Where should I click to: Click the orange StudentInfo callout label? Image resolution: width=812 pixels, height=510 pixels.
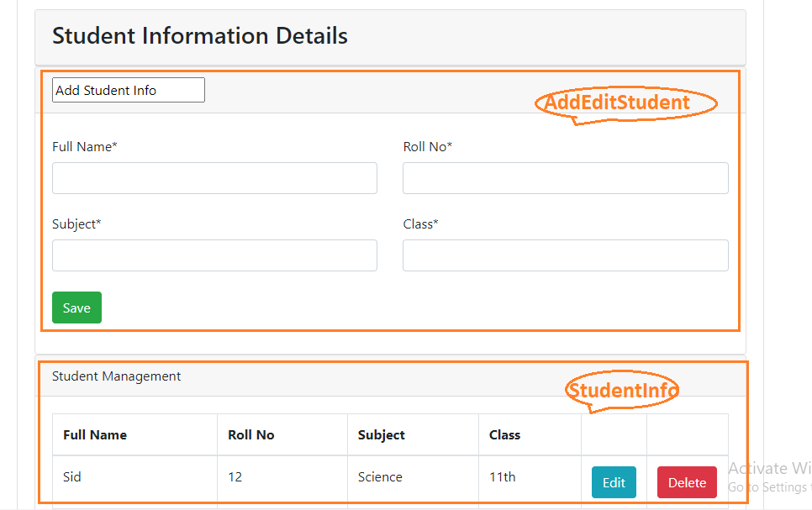tap(623, 390)
